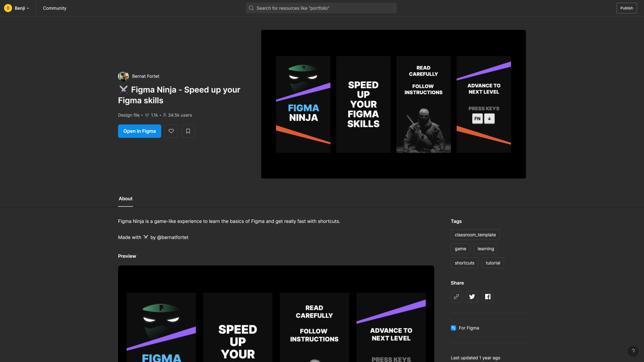Expand the Benji account dropdown
Image resolution: width=644 pixels, height=362 pixels.
[x=28, y=8]
